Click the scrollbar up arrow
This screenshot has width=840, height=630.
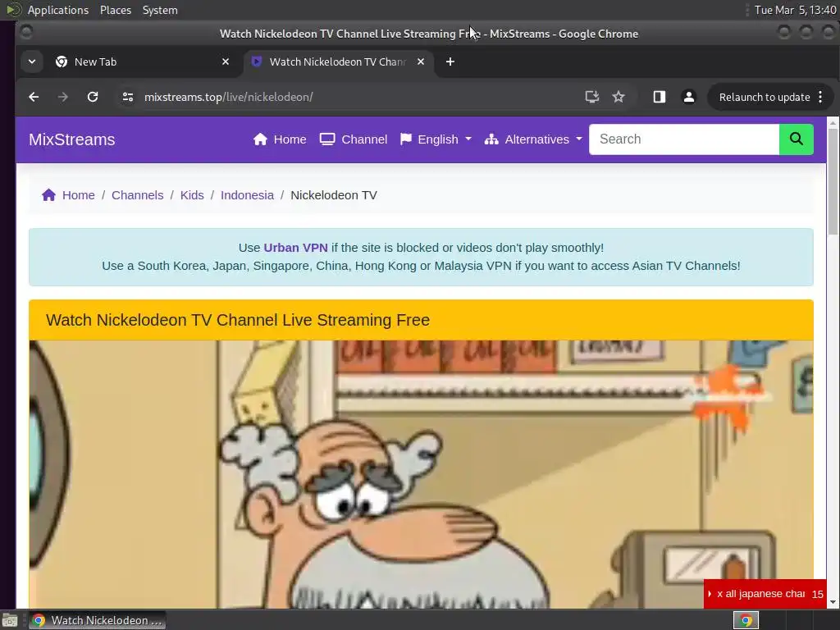(833, 123)
